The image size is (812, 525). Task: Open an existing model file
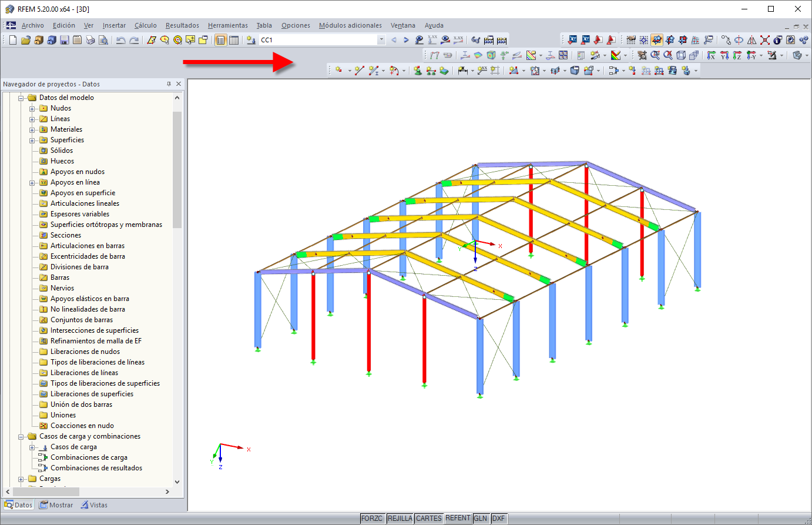click(x=25, y=40)
